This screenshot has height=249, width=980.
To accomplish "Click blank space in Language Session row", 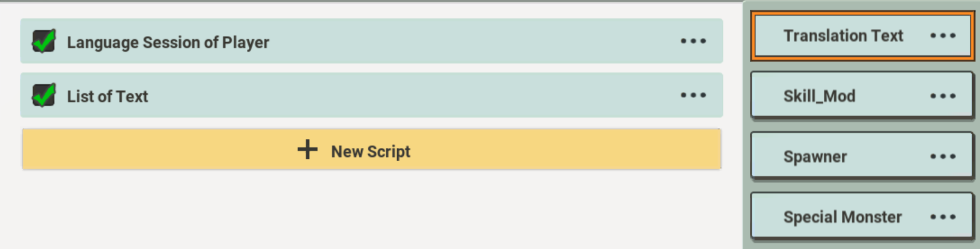I will (469, 41).
